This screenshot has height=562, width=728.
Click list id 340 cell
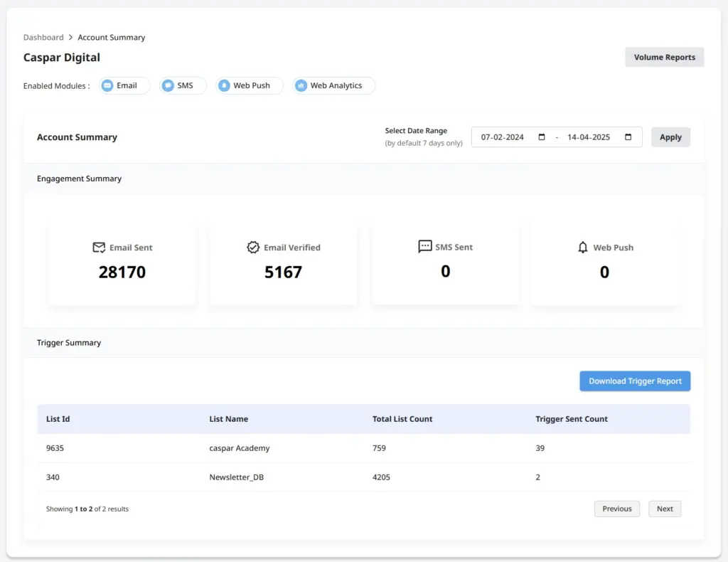[53, 477]
